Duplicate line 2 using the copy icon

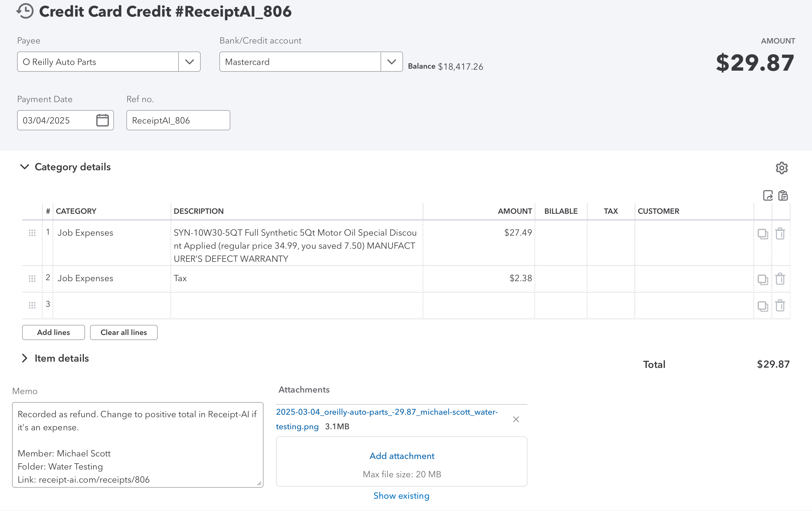[x=763, y=279]
